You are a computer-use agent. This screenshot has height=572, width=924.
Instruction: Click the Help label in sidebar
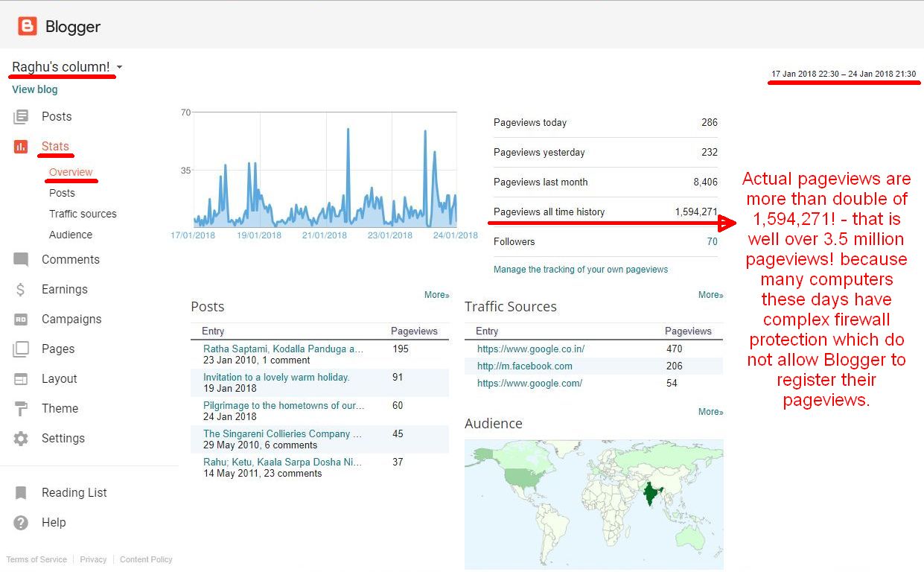(x=54, y=523)
